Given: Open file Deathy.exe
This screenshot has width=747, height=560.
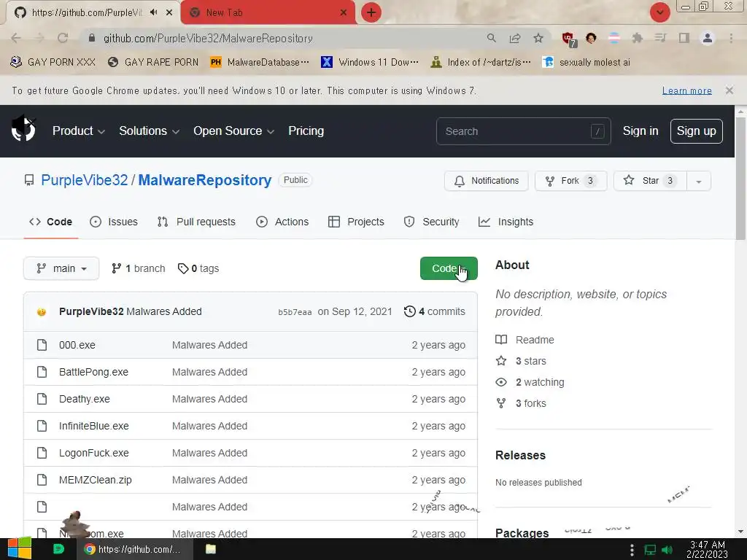Looking at the screenshot, I should (x=85, y=399).
